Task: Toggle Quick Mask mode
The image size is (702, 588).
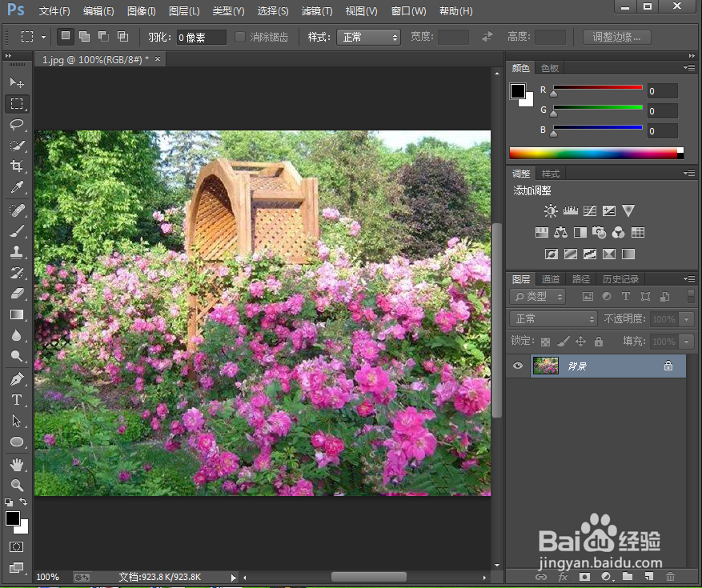Action: (x=17, y=546)
